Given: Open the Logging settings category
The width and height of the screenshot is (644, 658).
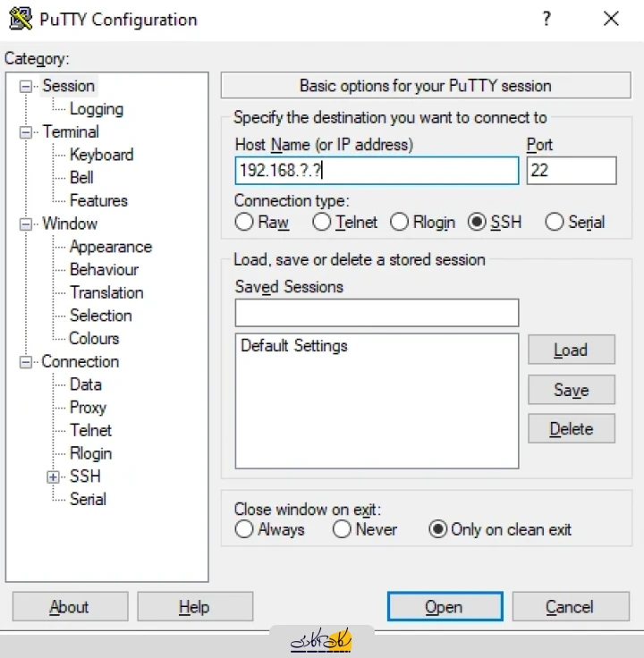Looking at the screenshot, I should coord(96,109).
